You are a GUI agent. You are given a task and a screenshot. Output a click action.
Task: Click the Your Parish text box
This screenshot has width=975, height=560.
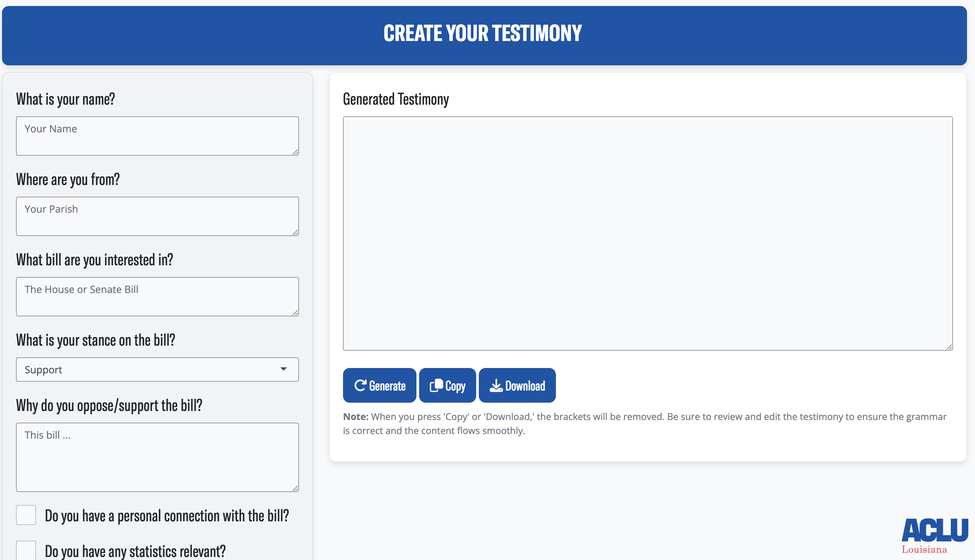click(x=157, y=216)
